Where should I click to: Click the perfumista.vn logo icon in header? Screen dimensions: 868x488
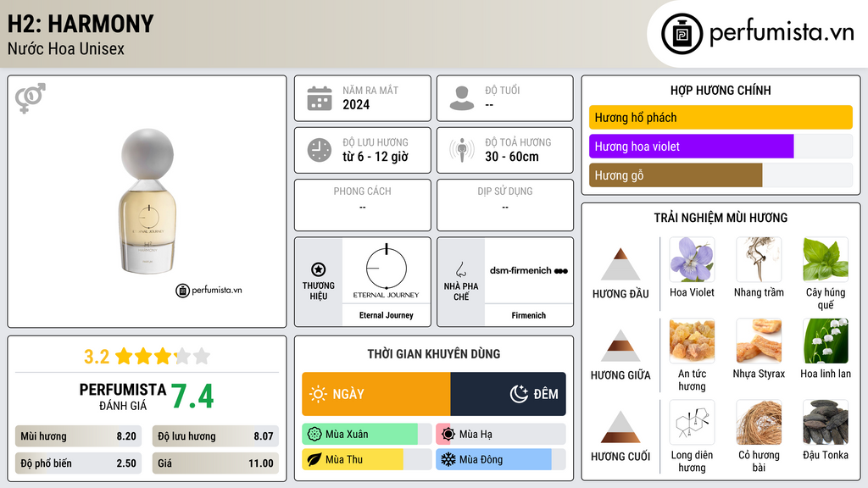point(682,34)
